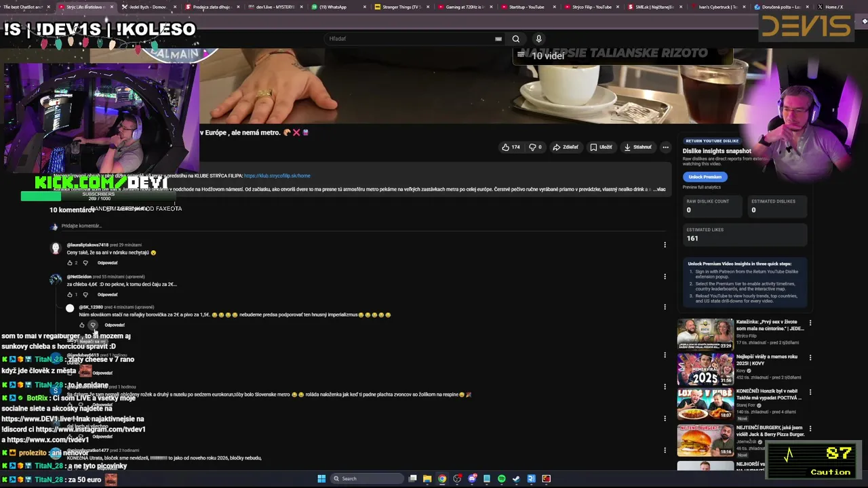Open the Windows Start menu
The height and width of the screenshot is (488, 868).
pyautogui.click(x=321, y=479)
